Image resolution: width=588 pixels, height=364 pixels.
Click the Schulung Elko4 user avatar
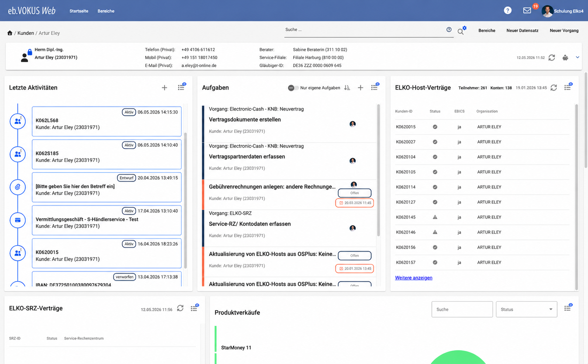[x=547, y=11]
